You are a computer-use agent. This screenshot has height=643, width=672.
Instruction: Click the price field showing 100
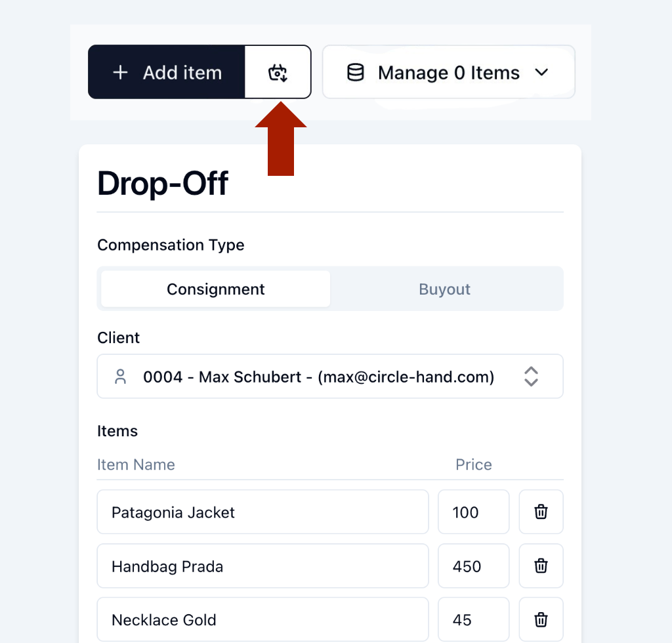[474, 512]
